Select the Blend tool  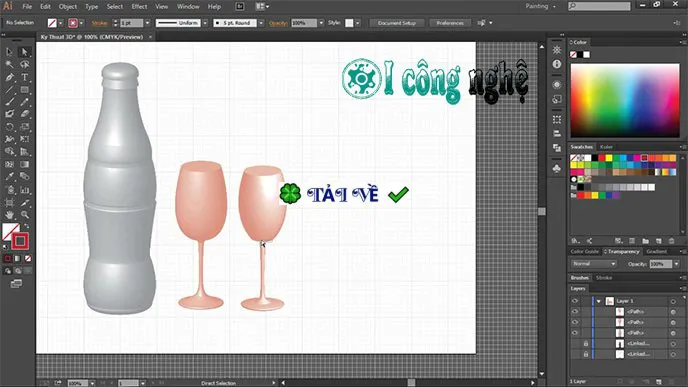tap(25, 176)
